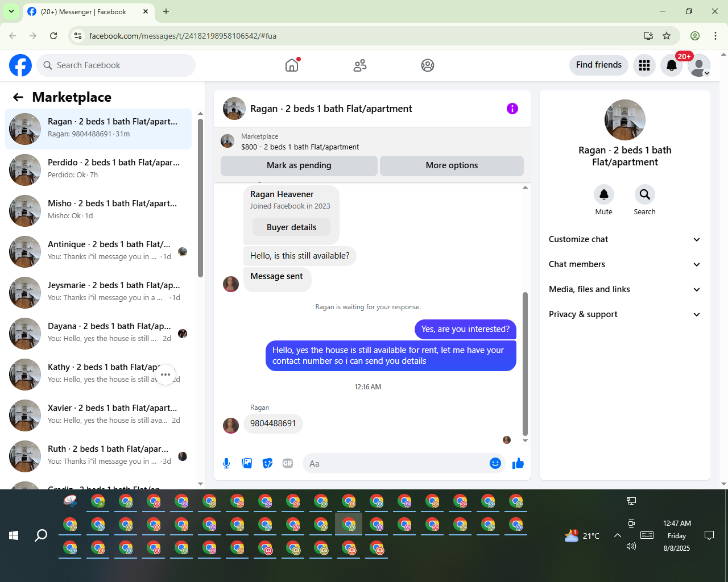Open the weather widget showing 21°C

(582, 535)
